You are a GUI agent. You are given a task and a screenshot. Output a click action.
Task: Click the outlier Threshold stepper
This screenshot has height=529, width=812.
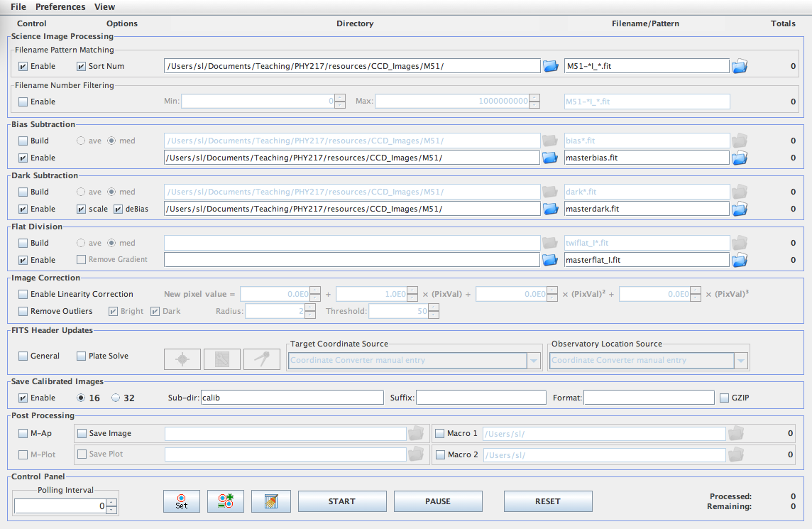coord(434,311)
